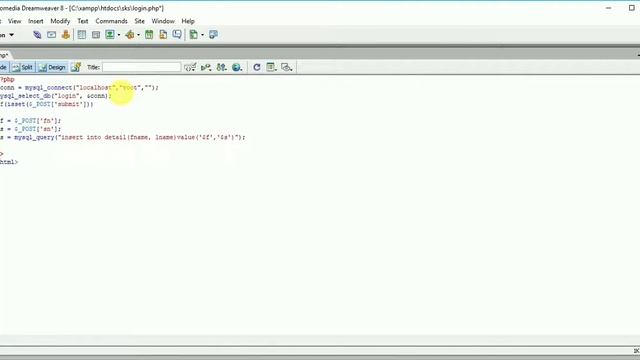Open the Text menu
The height and width of the screenshot is (360, 640).
pyautogui.click(x=83, y=21)
